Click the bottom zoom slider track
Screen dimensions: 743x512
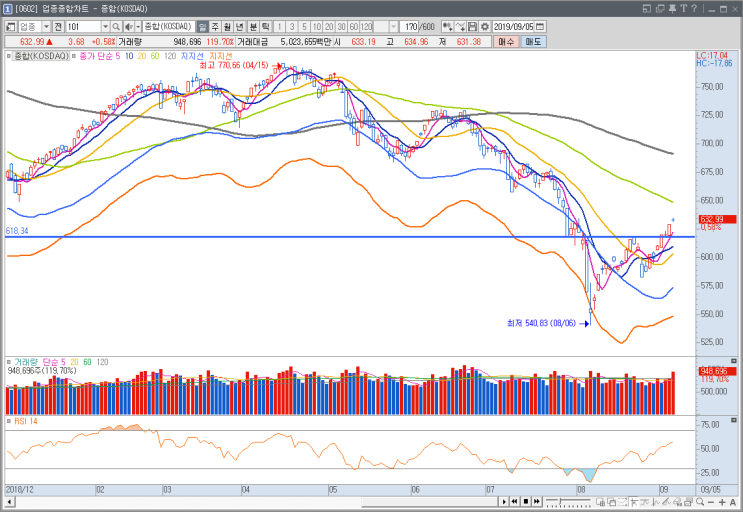point(568,502)
